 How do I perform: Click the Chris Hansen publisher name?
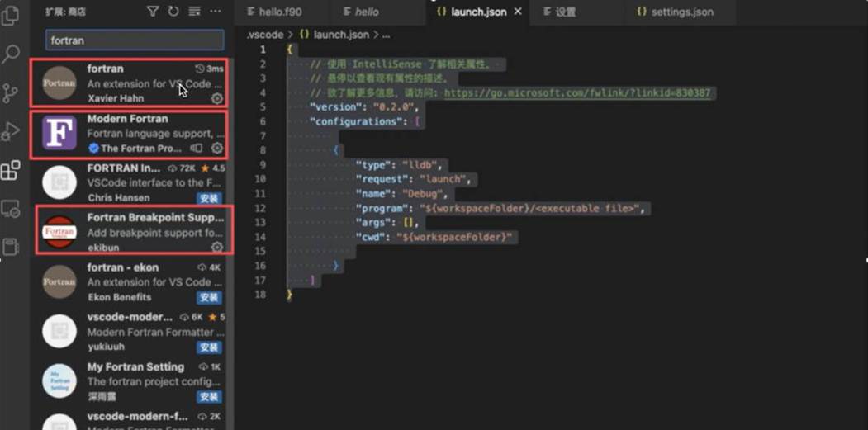tap(118, 197)
